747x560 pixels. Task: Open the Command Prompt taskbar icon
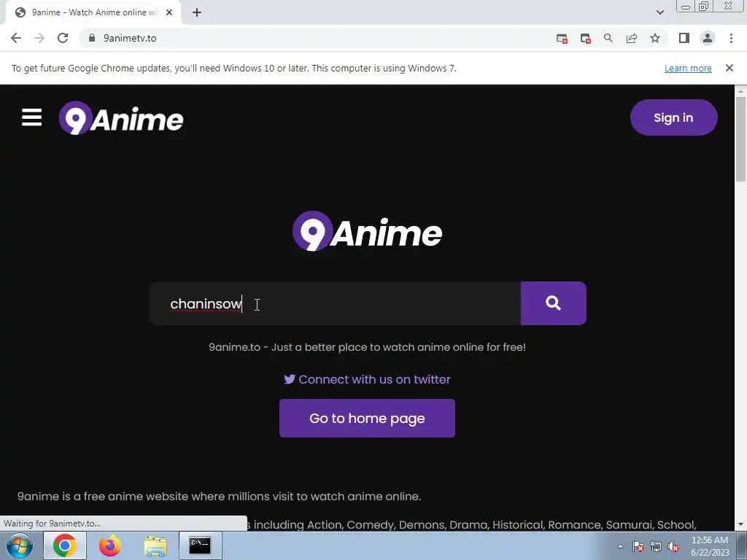(x=200, y=545)
